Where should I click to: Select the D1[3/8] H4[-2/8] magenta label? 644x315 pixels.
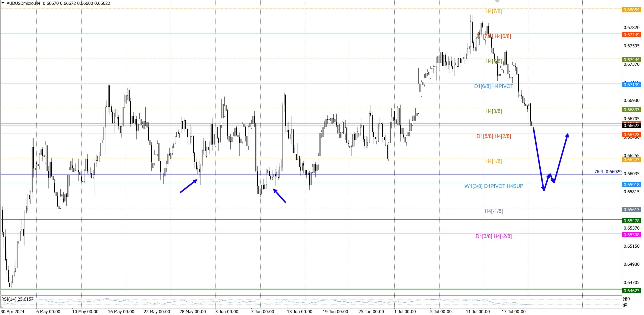click(x=494, y=236)
